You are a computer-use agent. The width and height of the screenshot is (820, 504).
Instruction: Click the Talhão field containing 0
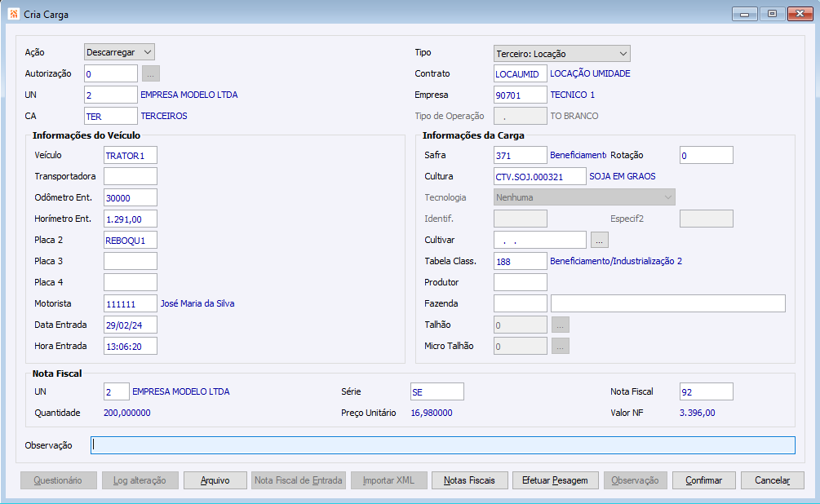click(521, 325)
